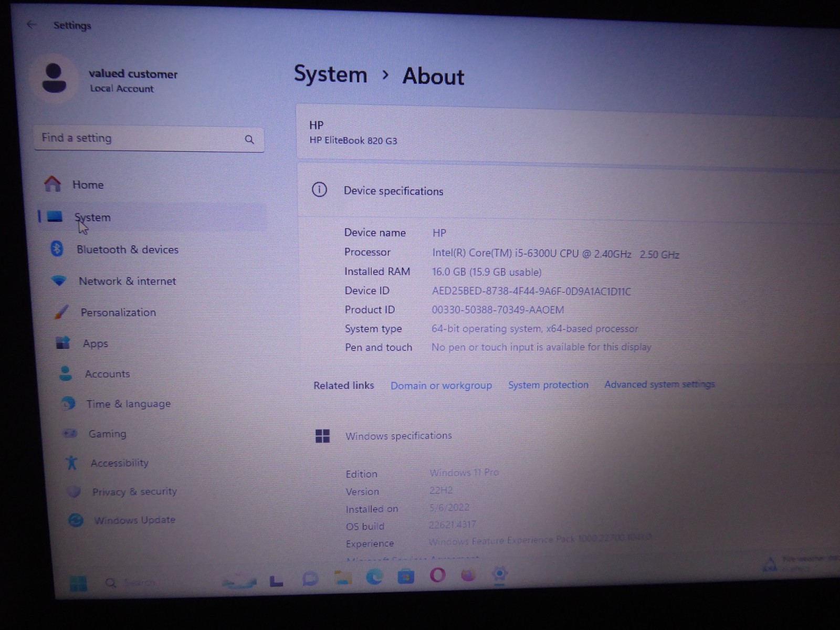The image size is (840, 630).
Task: Click the Accounts person icon
Action: point(66,373)
